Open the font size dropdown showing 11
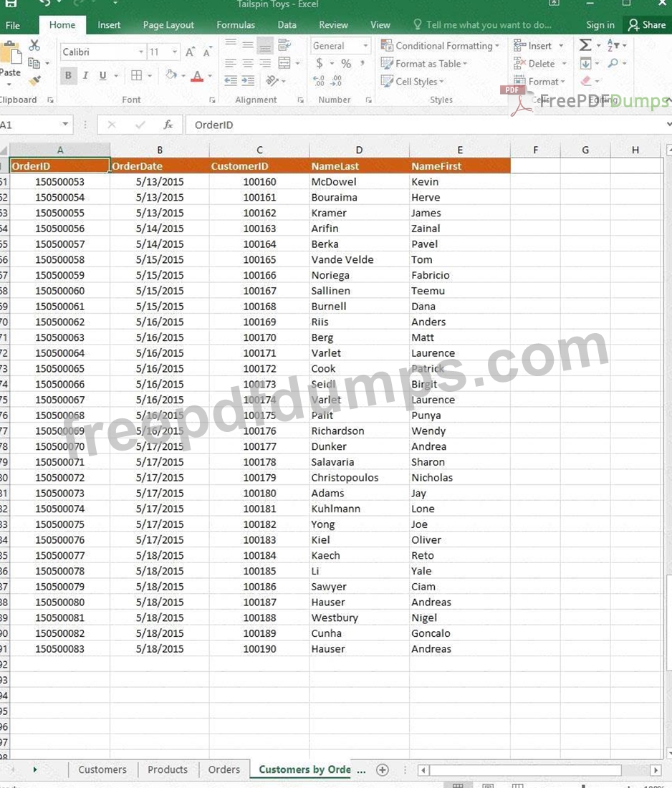Viewport: 672px width, 788px height. [x=174, y=52]
